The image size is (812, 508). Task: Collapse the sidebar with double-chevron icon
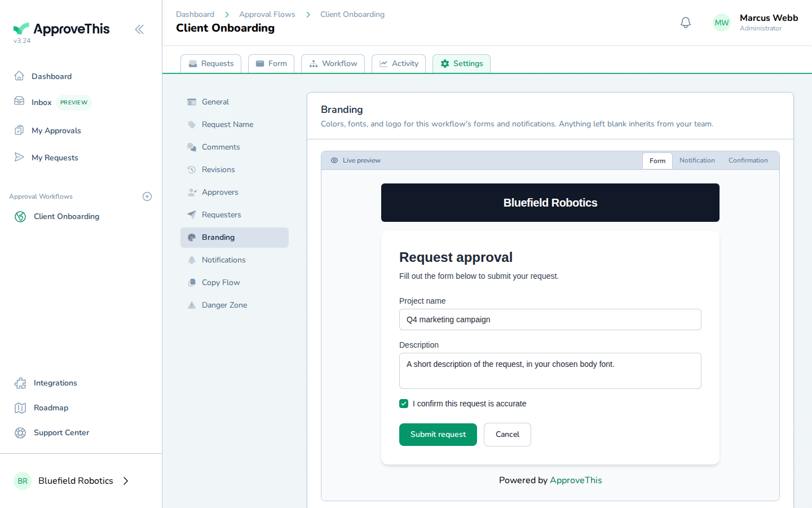(139, 29)
